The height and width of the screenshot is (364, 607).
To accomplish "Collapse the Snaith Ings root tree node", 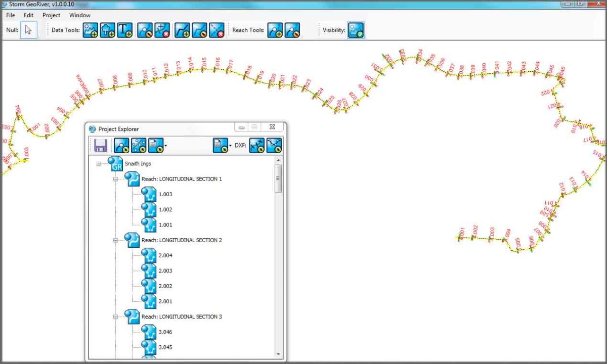I will (99, 164).
